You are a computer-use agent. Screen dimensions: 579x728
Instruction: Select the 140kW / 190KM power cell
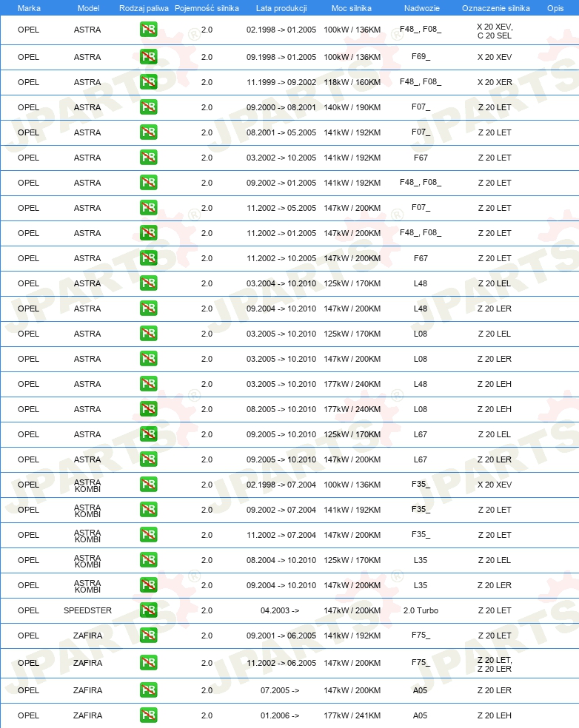coord(352,107)
